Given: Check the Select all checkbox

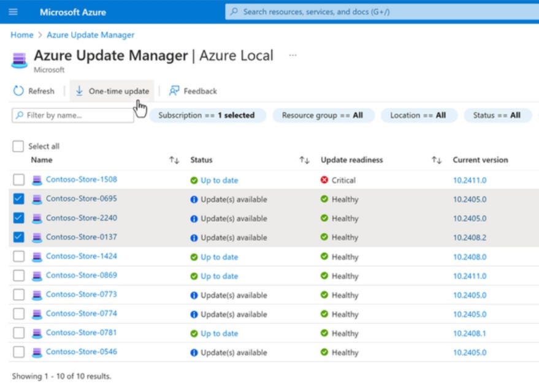Looking at the screenshot, I should [19, 146].
